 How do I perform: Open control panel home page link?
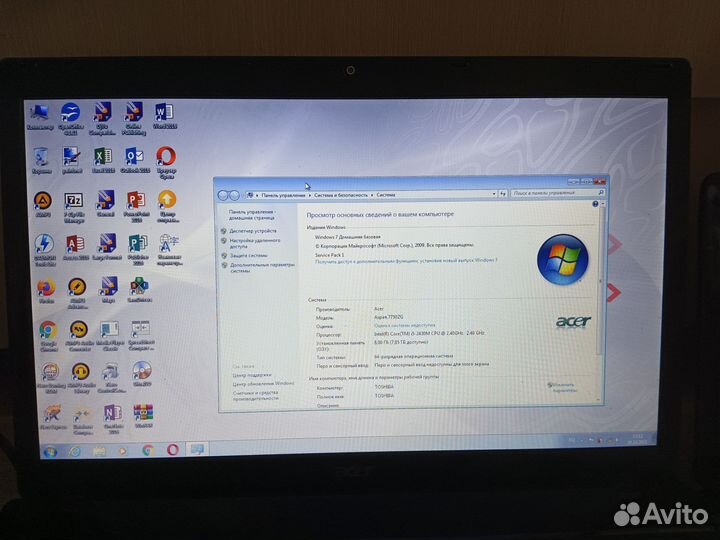252,215
